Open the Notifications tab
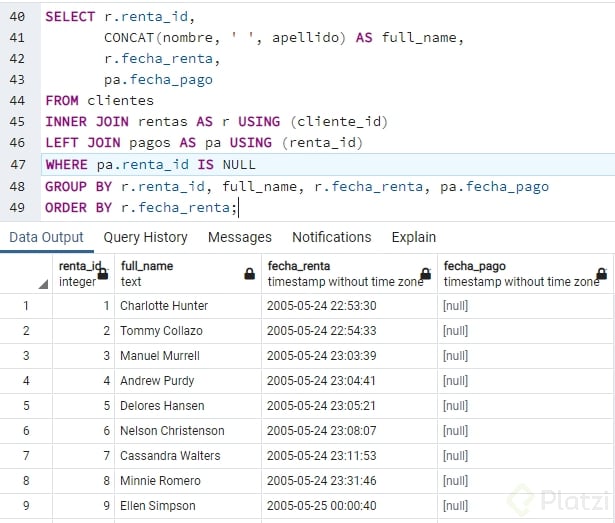Viewport: 615px width, 523px height. [x=331, y=237]
